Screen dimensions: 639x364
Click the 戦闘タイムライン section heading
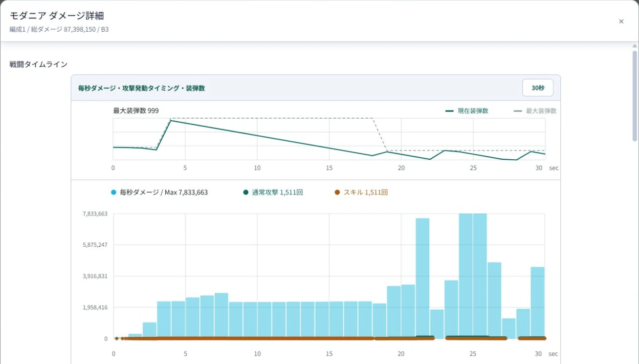coord(39,64)
